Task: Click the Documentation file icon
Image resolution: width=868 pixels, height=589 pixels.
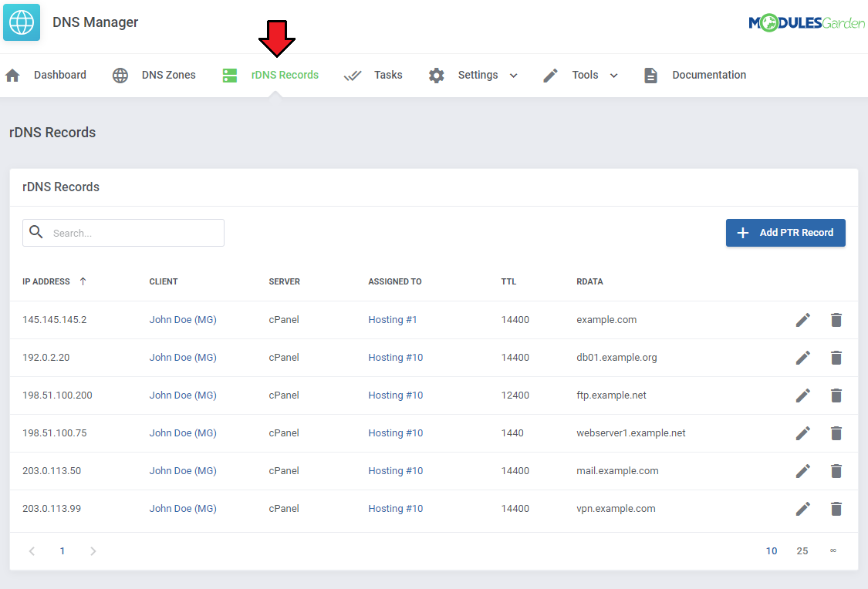Action: 651,76
